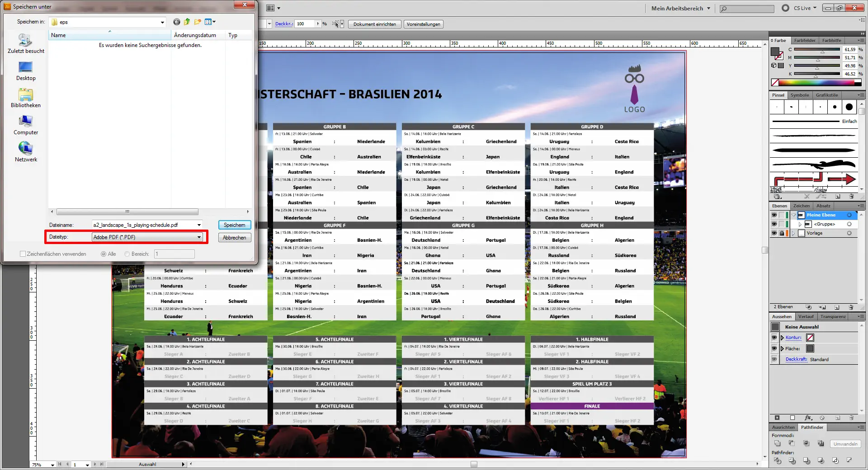Click the new layer icon in Ebenen panel

(x=837, y=308)
